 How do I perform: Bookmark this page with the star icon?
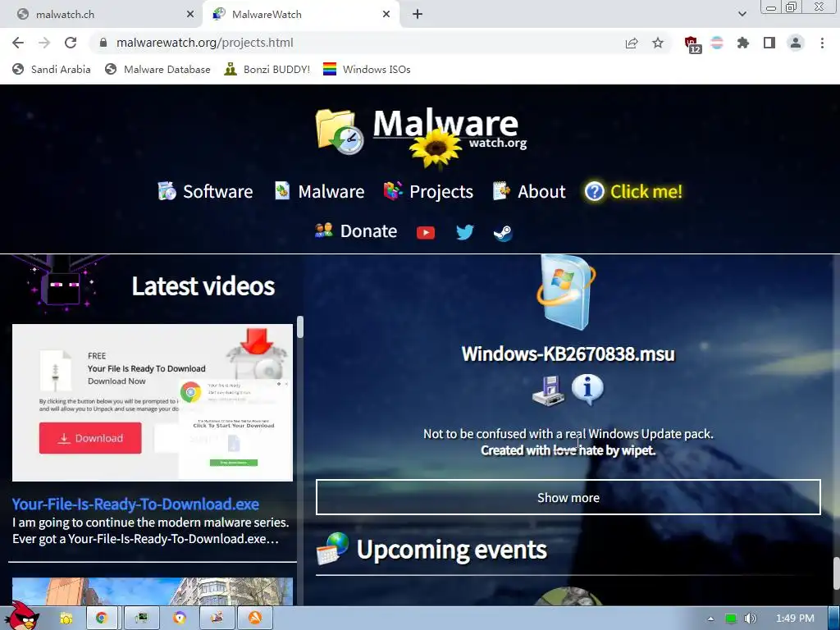(x=658, y=43)
